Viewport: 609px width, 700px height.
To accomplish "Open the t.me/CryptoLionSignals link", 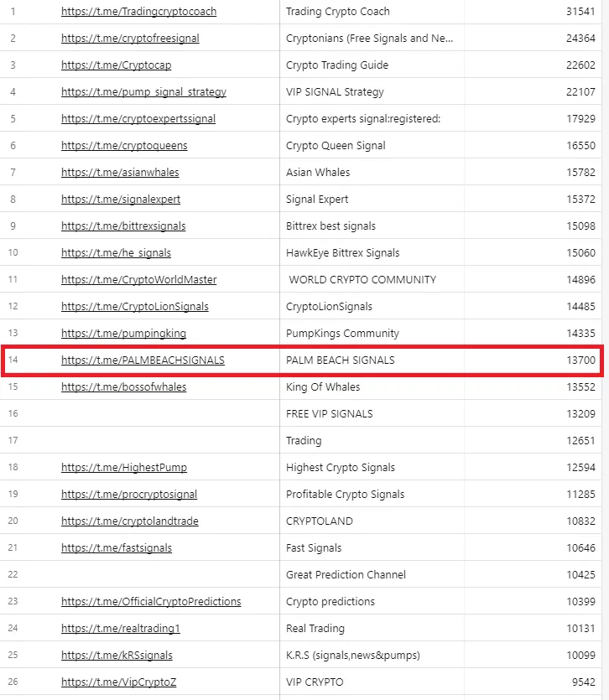I will tap(134, 306).
